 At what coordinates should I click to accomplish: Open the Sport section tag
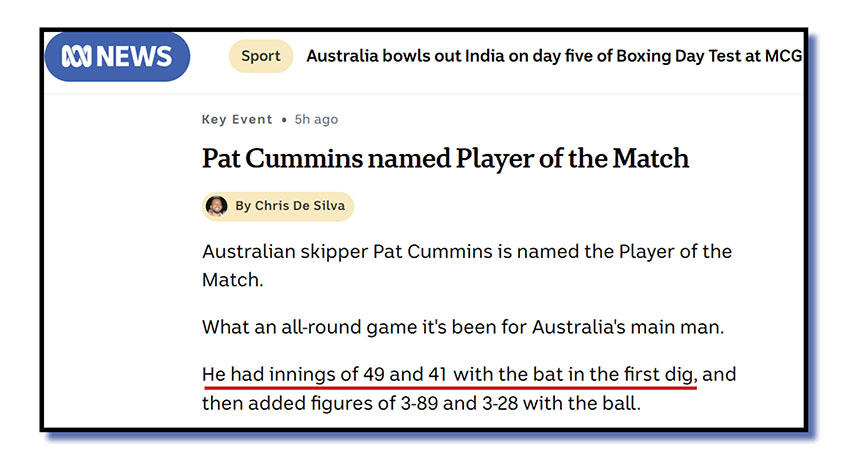coord(260,56)
